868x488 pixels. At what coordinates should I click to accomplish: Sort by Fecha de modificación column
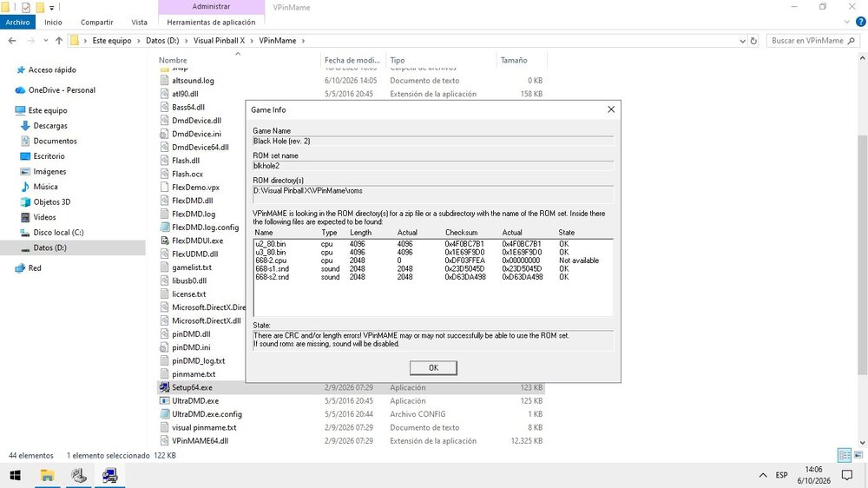pyautogui.click(x=352, y=60)
